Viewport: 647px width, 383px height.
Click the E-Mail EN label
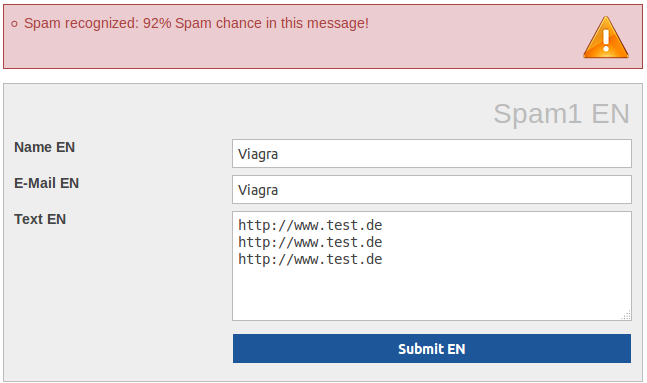pos(47,183)
